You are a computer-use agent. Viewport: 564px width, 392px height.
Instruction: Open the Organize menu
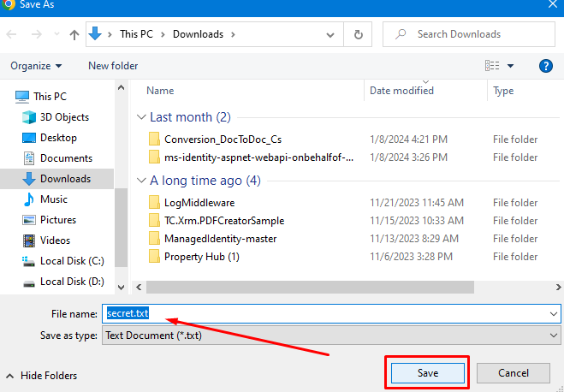coord(36,66)
